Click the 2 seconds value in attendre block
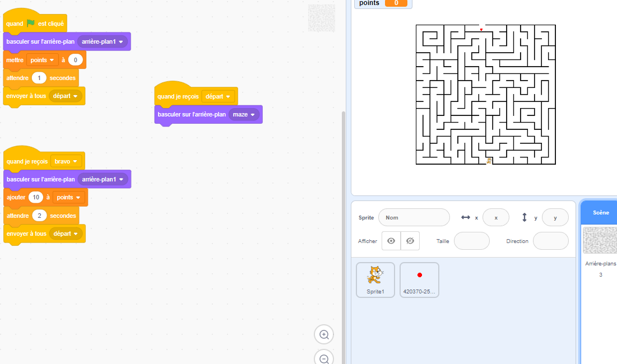The image size is (617, 364). [39, 216]
